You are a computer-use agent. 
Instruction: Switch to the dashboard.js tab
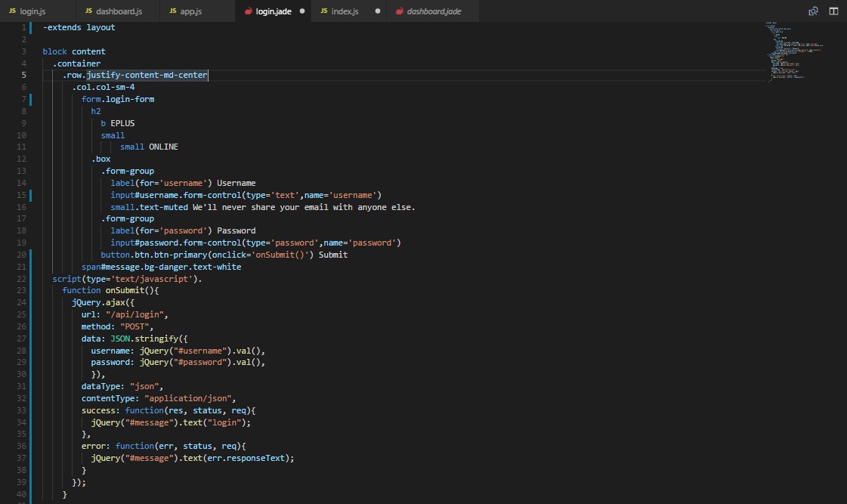click(x=121, y=11)
